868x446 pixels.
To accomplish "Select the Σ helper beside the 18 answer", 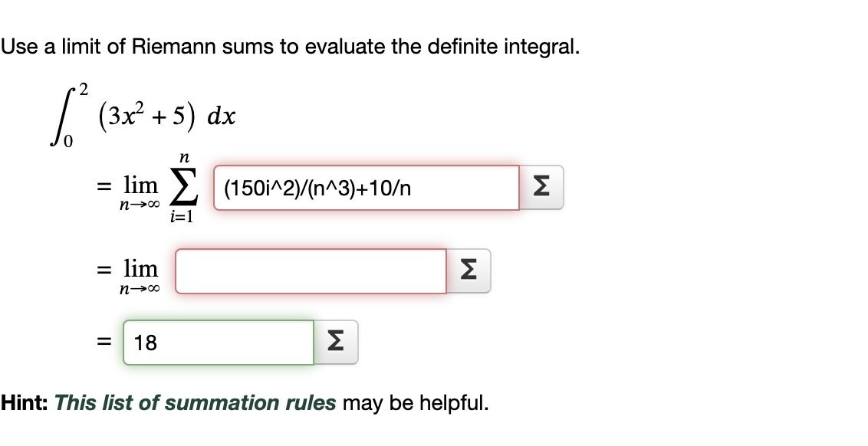I will (x=335, y=342).
